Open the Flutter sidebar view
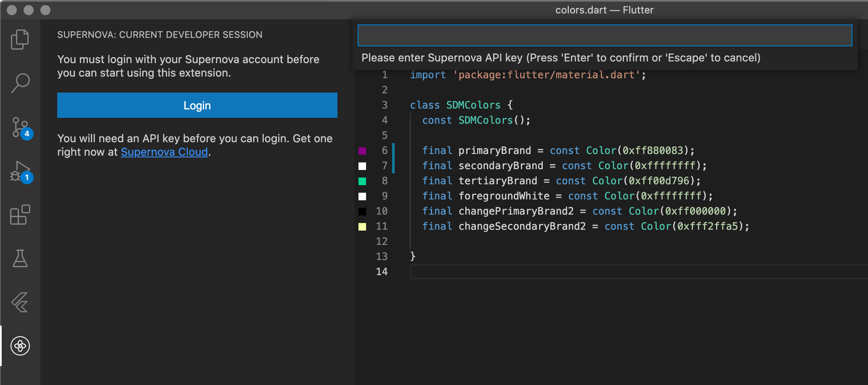 (x=20, y=302)
